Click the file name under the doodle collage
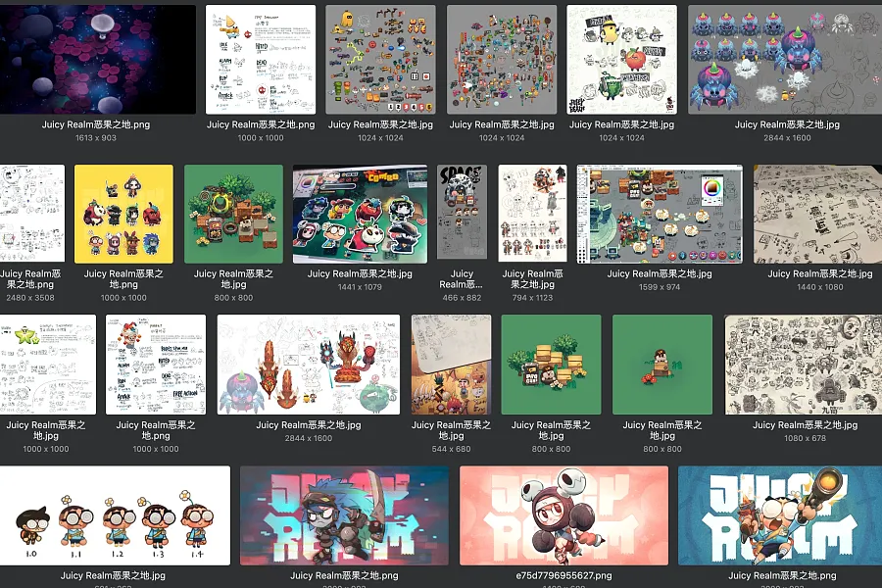Image resolution: width=882 pixels, height=588 pixels. pos(805,424)
